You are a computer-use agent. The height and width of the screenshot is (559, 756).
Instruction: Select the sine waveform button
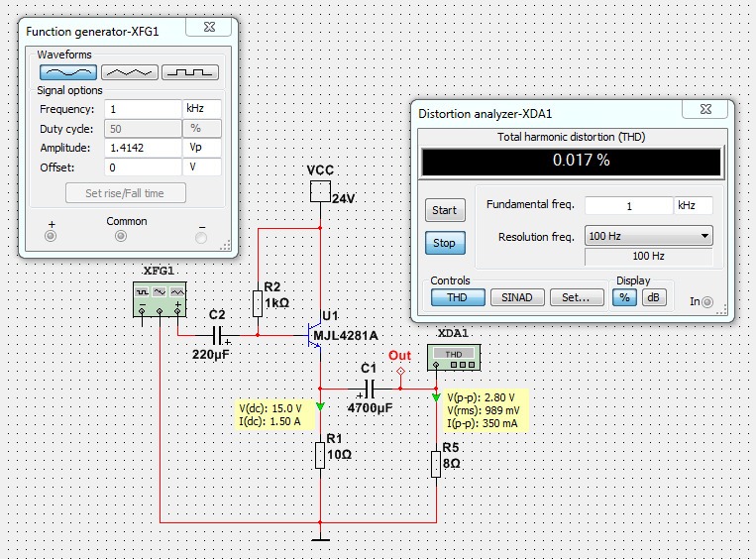pos(68,72)
